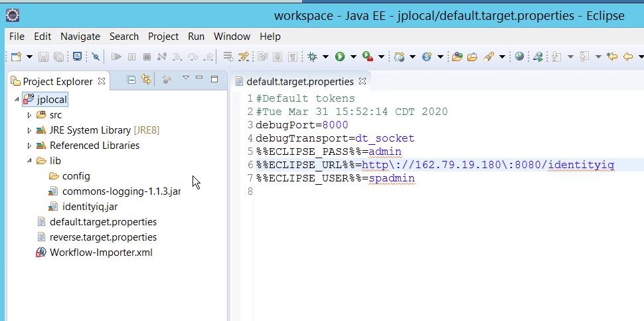
Task: Open the Search dropdown arrow
Action: coord(501,56)
